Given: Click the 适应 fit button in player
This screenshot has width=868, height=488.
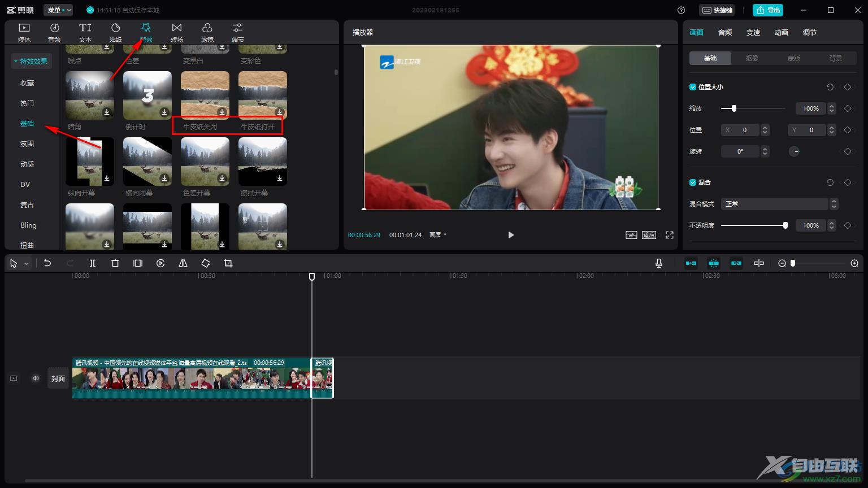Looking at the screenshot, I should click(x=649, y=235).
